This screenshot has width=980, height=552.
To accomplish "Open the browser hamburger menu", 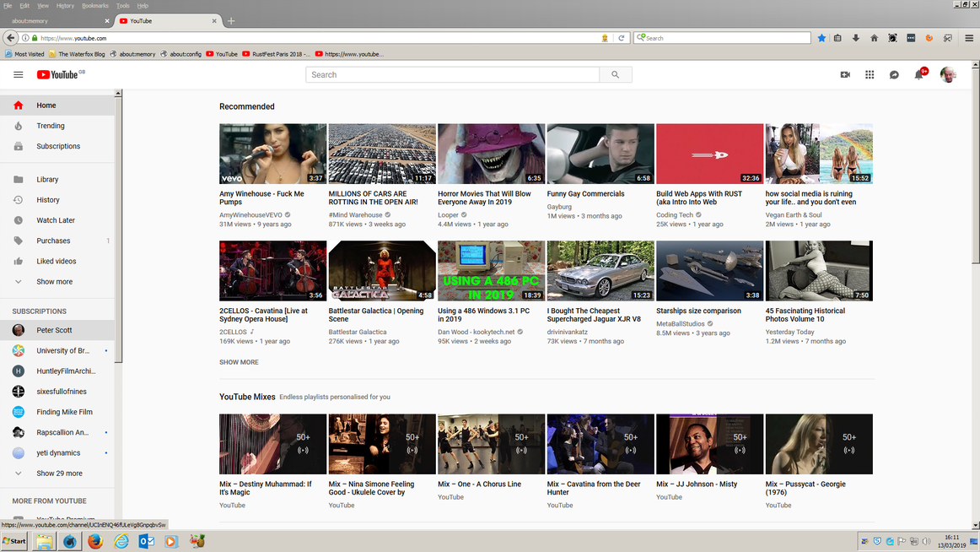I will point(969,38).
